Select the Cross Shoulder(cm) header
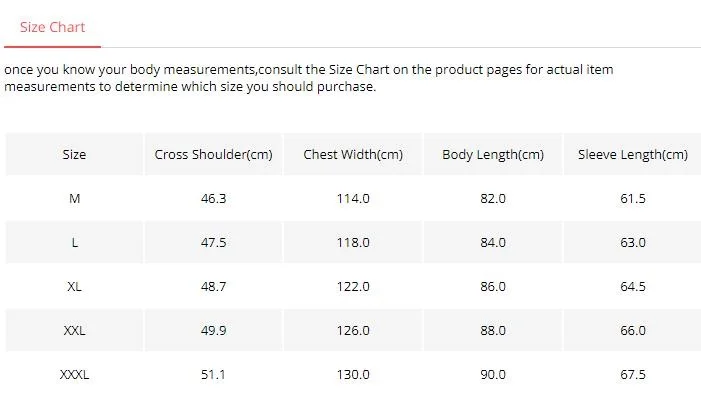This screenshot has height=397, width=701. pos(213,155)
